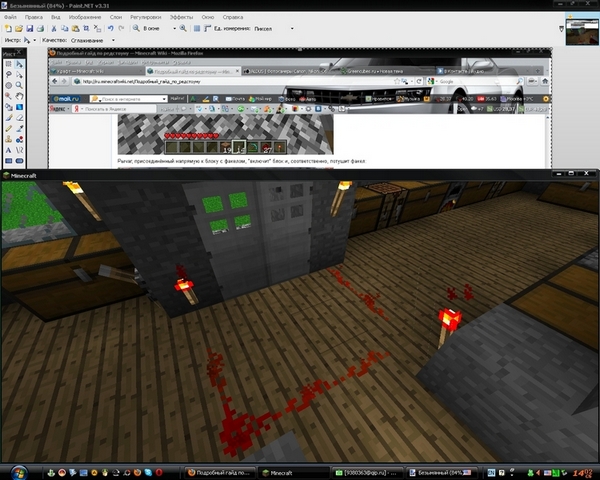Click the Undo arrow in the toolbar
The image size is (600, 480).
(x=108, y=29)
